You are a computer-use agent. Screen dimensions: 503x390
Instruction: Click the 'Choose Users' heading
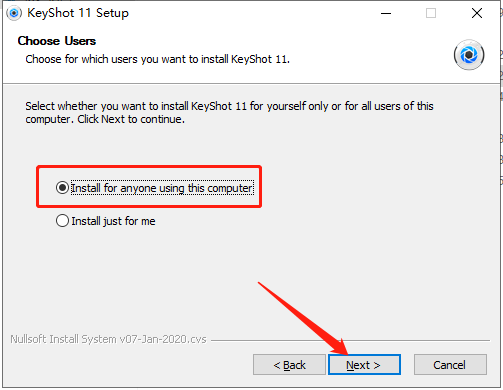click(57, 41)
